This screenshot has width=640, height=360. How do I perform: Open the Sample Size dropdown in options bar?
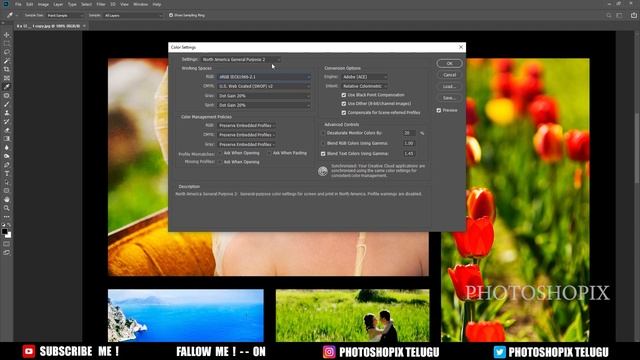point(65,16)
